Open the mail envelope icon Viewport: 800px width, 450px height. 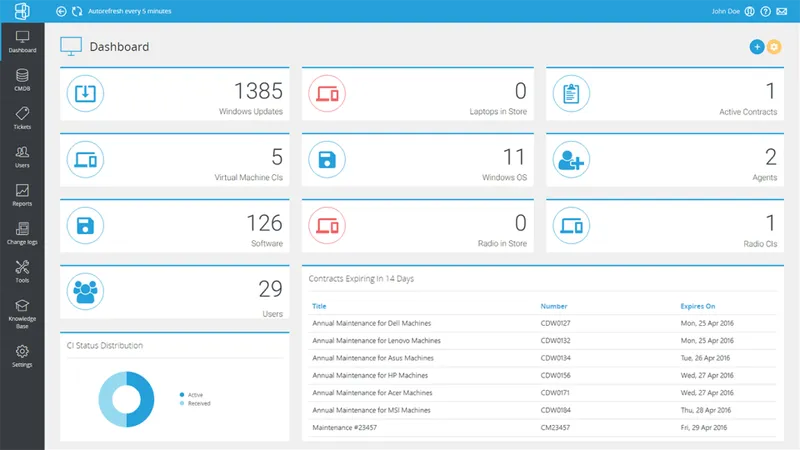coord(782,11)
